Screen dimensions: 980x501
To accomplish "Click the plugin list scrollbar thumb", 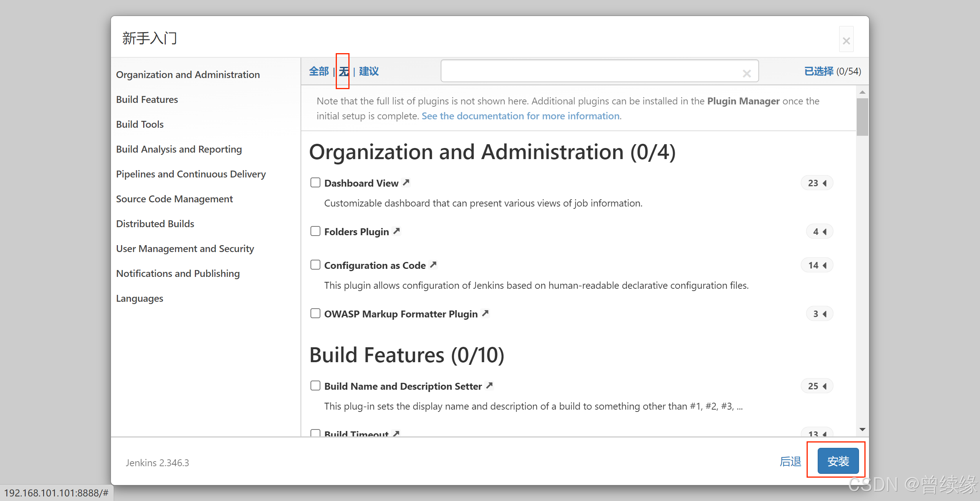I will [x=862, y=117].
